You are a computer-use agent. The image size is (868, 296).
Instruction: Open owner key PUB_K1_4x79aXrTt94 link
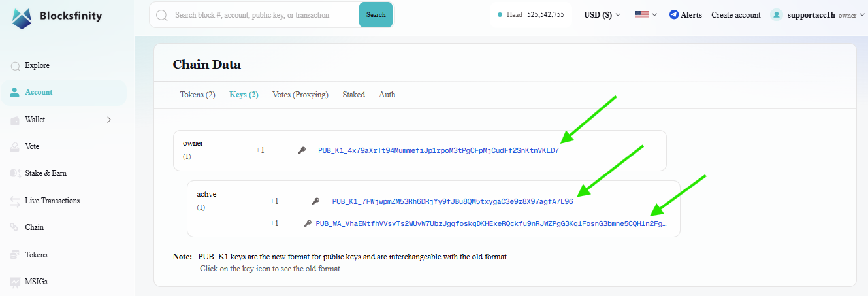tap(439, 150)
